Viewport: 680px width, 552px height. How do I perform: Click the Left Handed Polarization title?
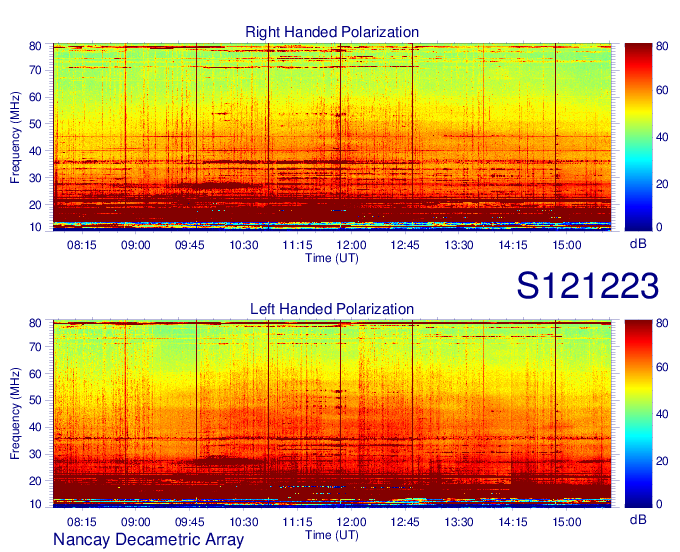pyautogui.click(x=332, y=309)
